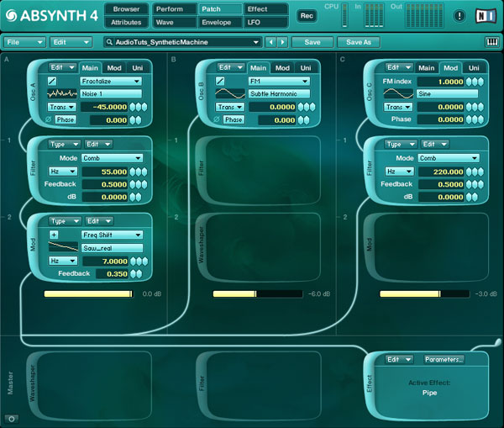Activate Master Waveshaper module slot
The image size is (504, 428).
click(90, 385)
